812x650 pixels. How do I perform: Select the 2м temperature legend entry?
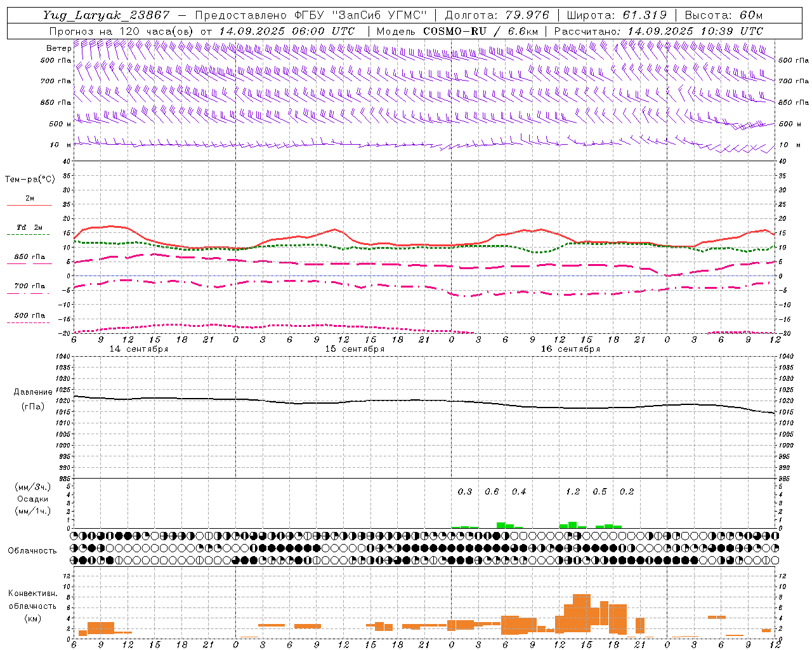coord(30,198)
